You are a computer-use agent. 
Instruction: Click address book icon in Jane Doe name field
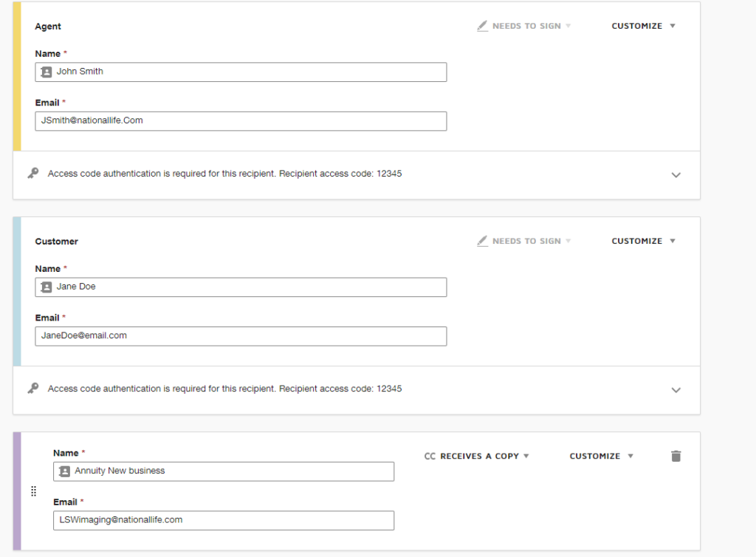click(x=47, y=287)
